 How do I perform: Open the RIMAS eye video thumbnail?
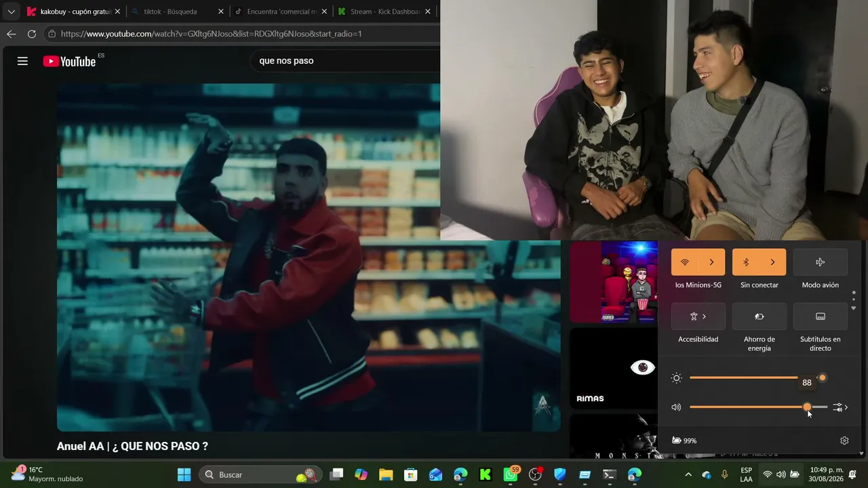(x=614, y=368)
